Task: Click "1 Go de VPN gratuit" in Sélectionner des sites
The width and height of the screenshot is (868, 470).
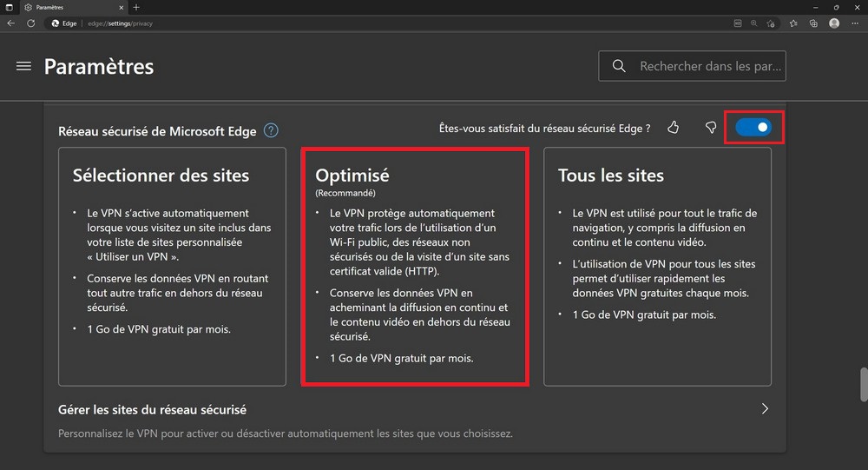Action: 159,329
